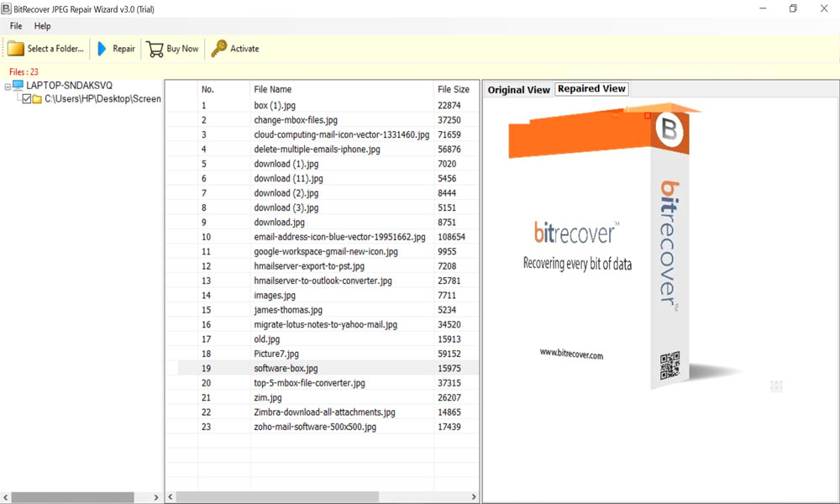Toggle the C:\Users\HP\Desktop\Screen folder checkbox
Viewport: 840px width, 504px height.
click(x=26, y=99)
